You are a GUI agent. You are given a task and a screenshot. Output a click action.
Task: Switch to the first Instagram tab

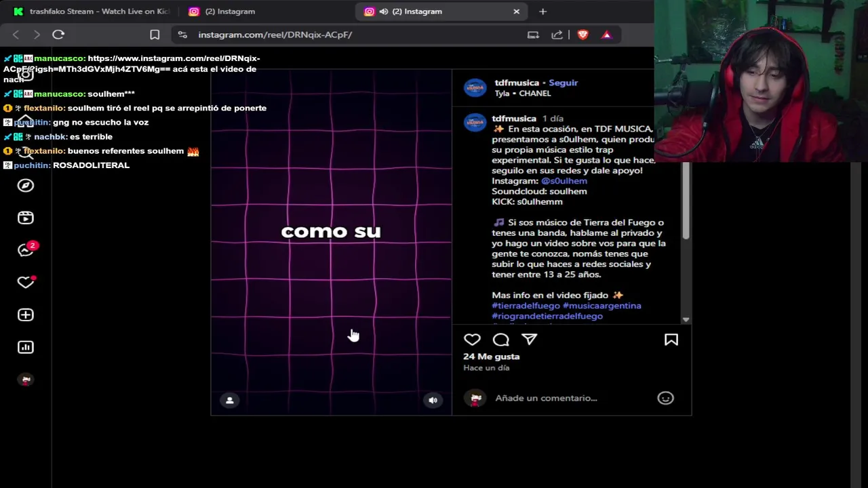(268, 12)
